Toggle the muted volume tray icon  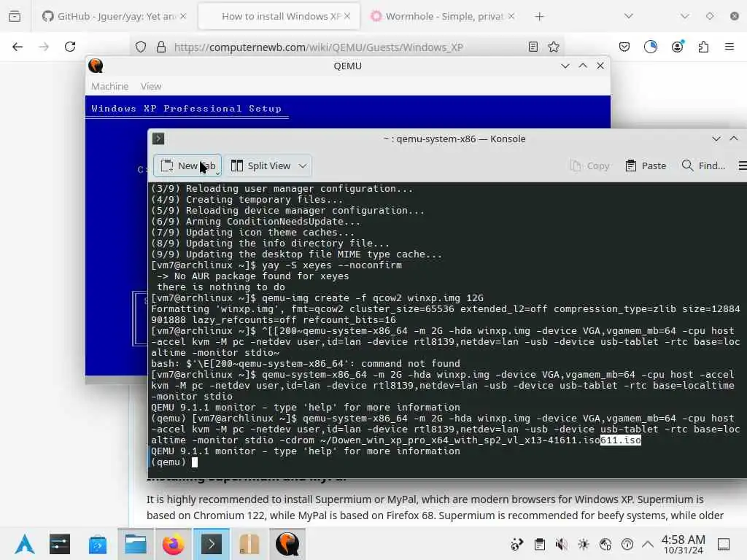561,544
